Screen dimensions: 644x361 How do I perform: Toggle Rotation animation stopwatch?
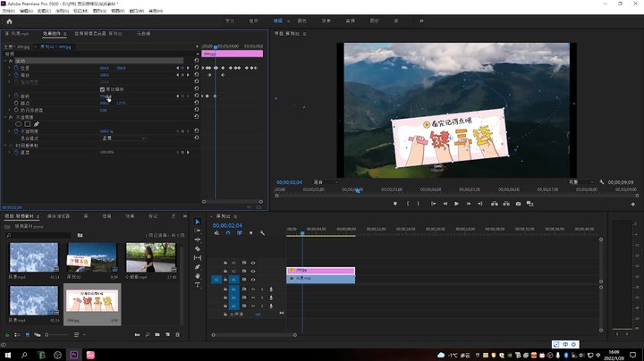16,96
